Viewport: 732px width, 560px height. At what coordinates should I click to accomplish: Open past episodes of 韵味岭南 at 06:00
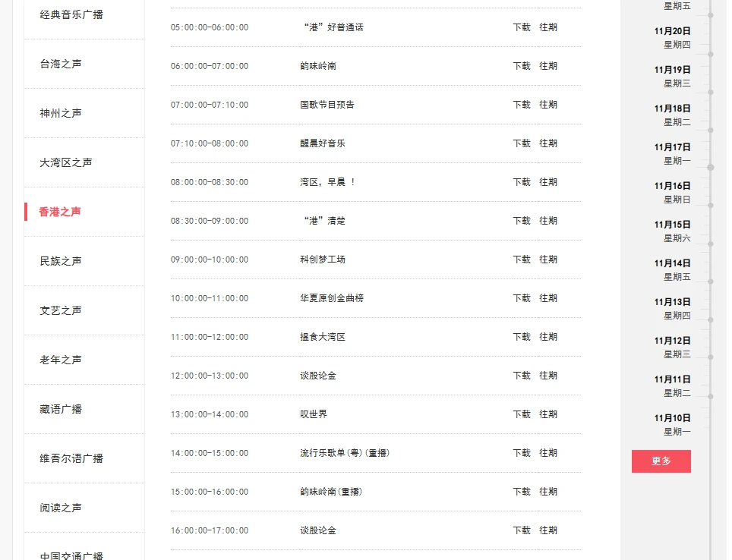548,66
